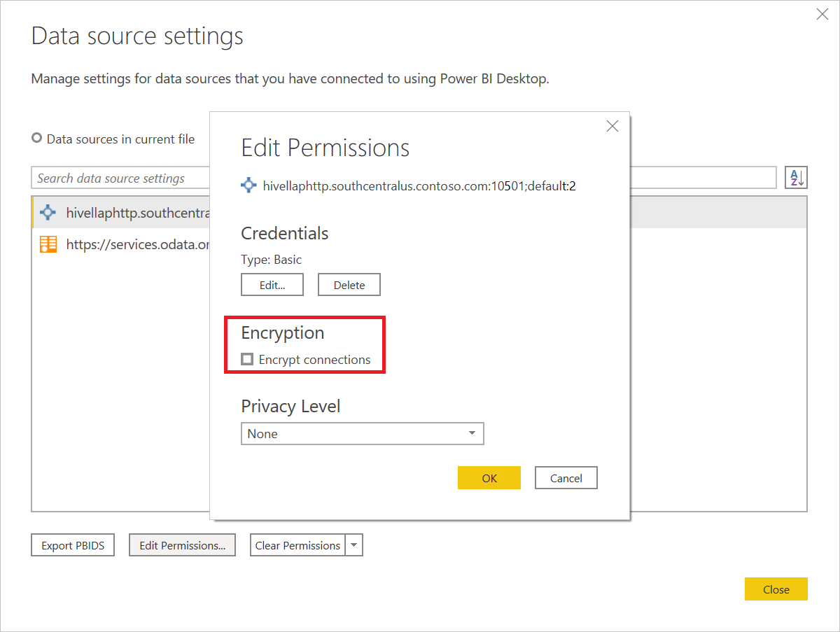This screenshot has height=632, width=840.
Task: Click the OData services source icon
Action: click(48, 244)
